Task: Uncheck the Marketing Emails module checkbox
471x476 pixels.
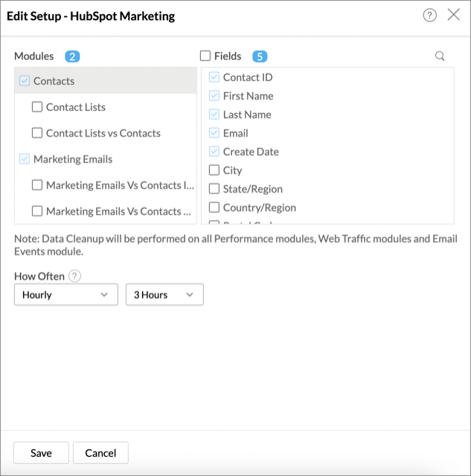Action: point(25,158)
